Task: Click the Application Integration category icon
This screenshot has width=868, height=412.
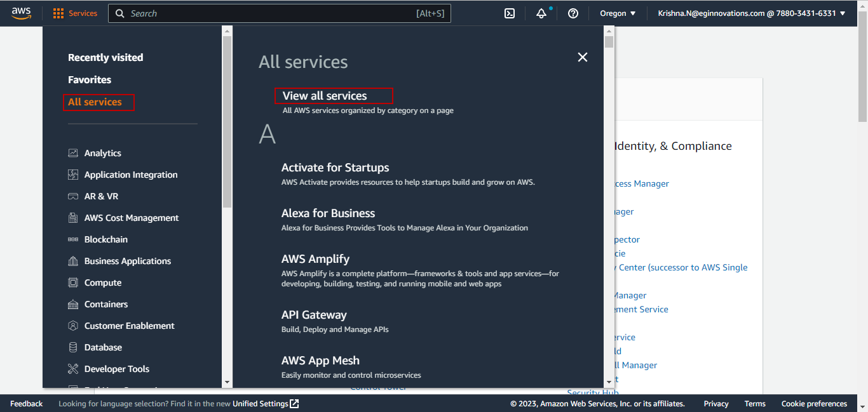Action: pos(73,175)
